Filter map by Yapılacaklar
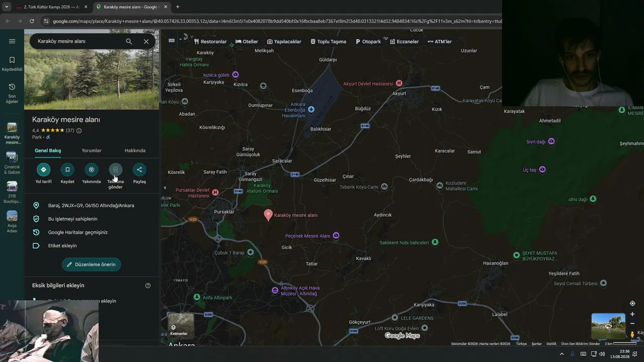This screenshot has height=362, width=644. tap(284, 42)
